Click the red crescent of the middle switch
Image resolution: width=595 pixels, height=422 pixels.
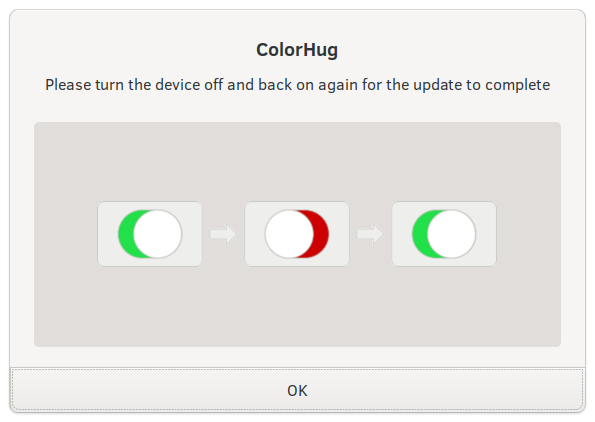[321, 234]
